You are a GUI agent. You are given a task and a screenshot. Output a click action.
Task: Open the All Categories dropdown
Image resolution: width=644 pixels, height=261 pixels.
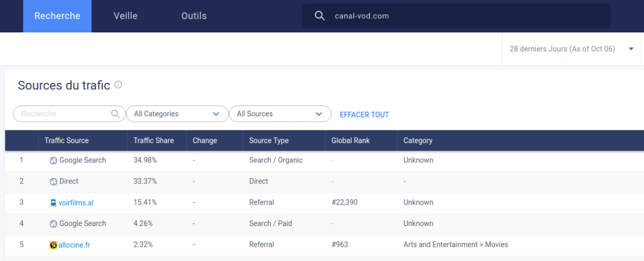click(x=177, y=114)
